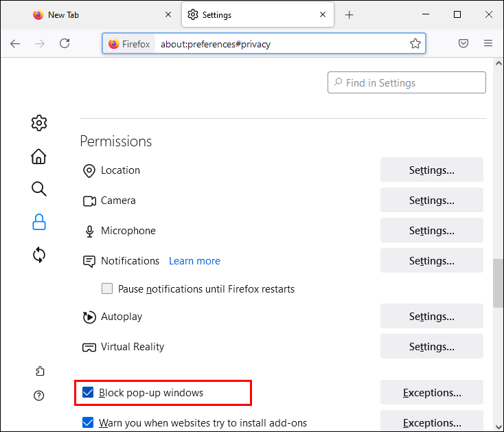Open Exceptions for Block pop-up windows
The width and height of the screenshot is (504, 432).
click(x=431, y=393)
